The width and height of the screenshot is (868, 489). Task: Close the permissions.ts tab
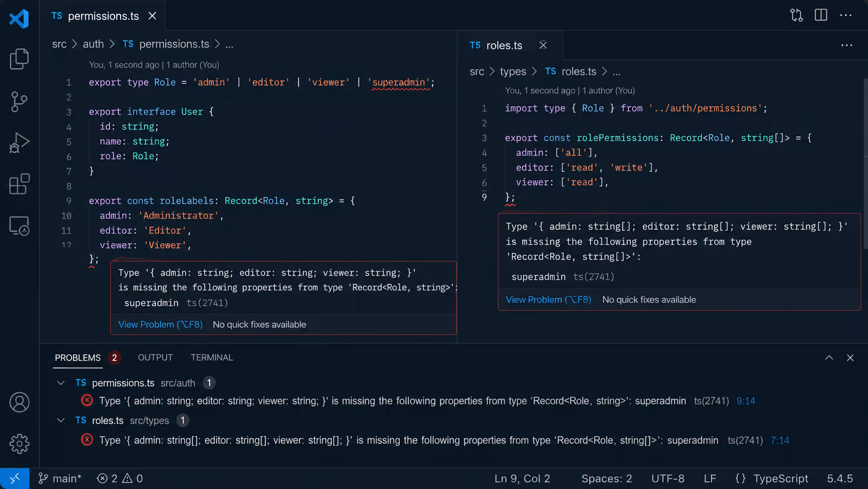click(x=152, y=16)
